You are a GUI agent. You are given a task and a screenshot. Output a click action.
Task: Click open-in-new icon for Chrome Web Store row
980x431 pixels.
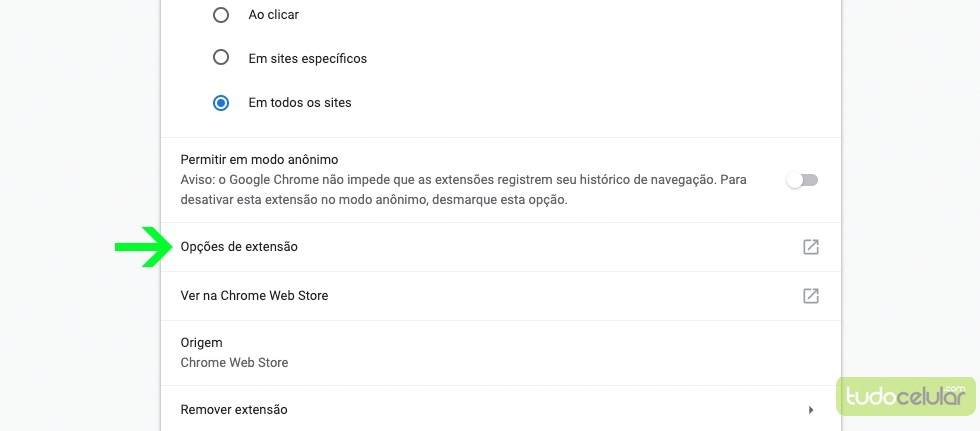[x=811, y=295]
